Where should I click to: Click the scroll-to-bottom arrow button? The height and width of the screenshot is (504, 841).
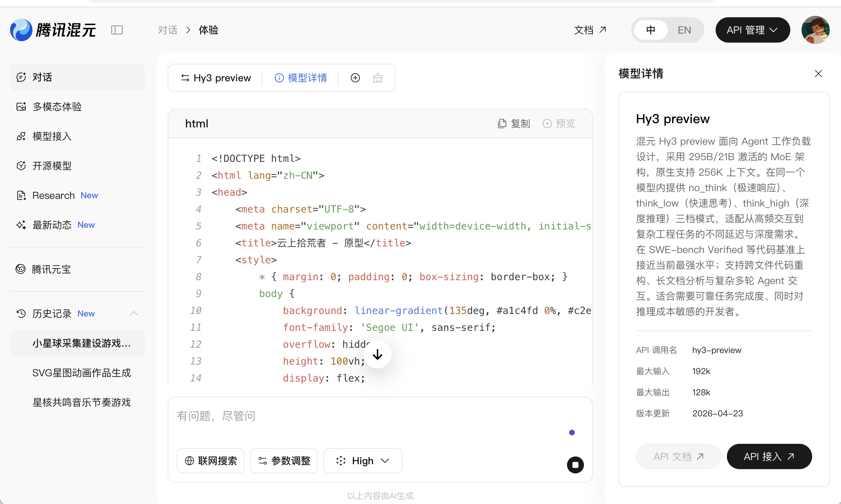[x=378, y=354]
